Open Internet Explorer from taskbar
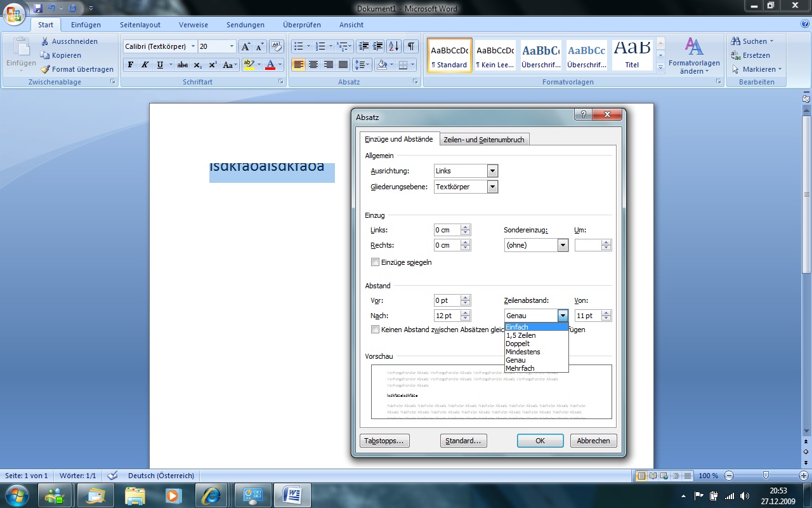 pyautogui.click(x=211, y=495)
